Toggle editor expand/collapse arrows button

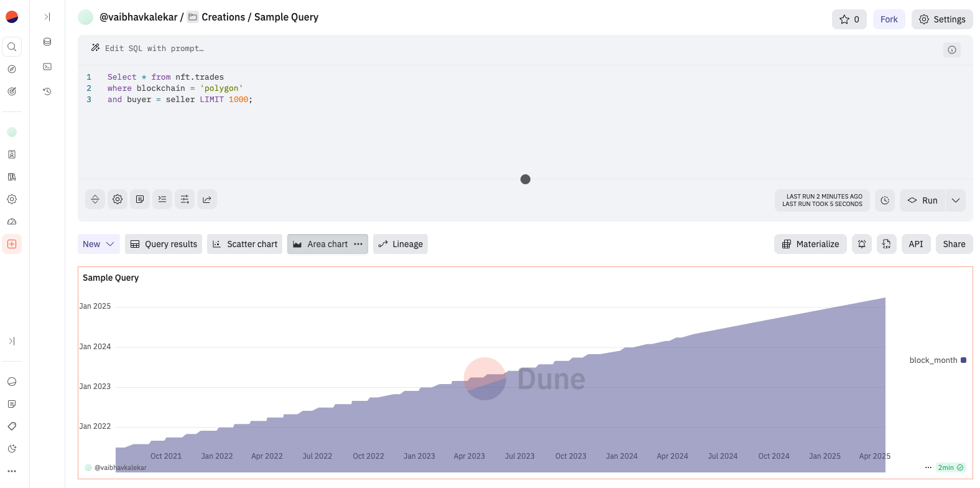(x=95, y=199)
